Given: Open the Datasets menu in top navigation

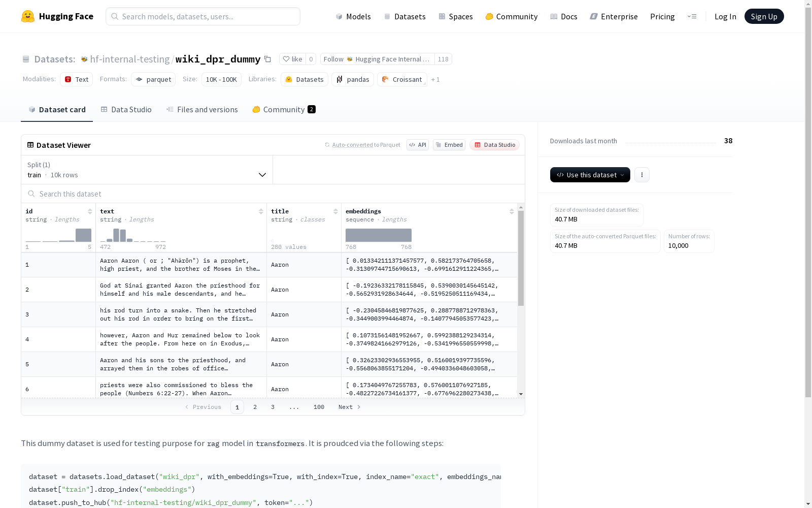Looking at the screenshot, I should click(404, 16).
